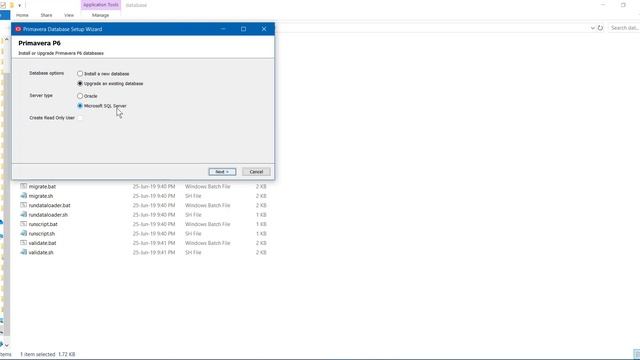Click migrate.sh file icon
Viewport: 640px width, 360px height.
click(x=24, y=196)
